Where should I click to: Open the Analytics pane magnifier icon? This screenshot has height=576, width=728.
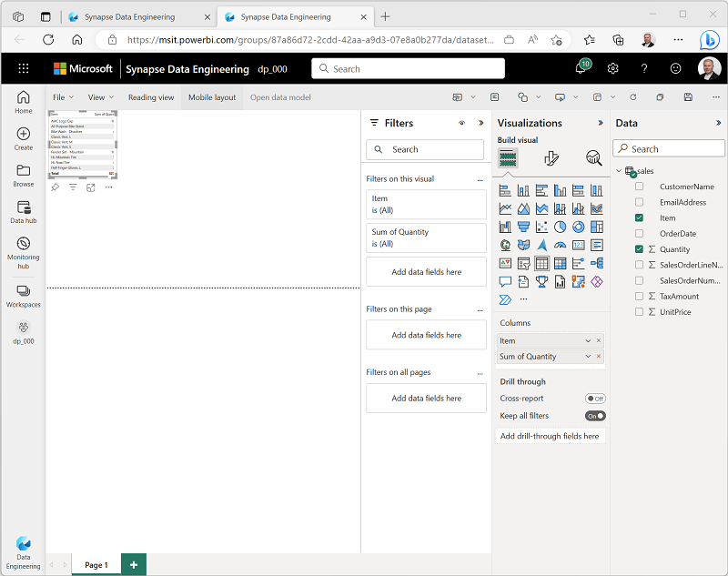point(594,158)
